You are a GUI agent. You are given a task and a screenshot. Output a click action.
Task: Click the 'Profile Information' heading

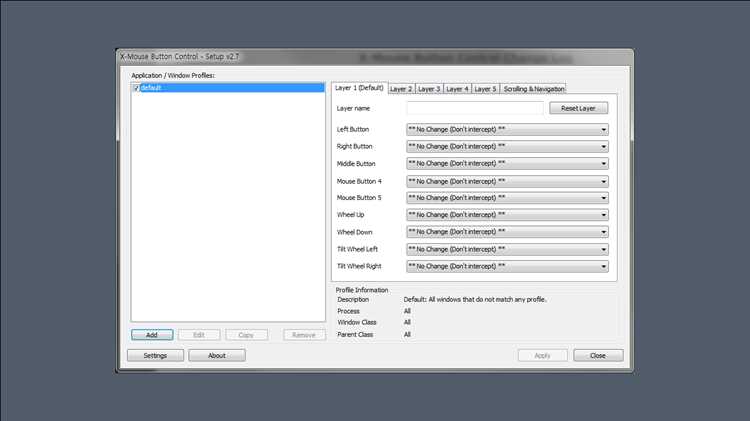click(362, 290)
